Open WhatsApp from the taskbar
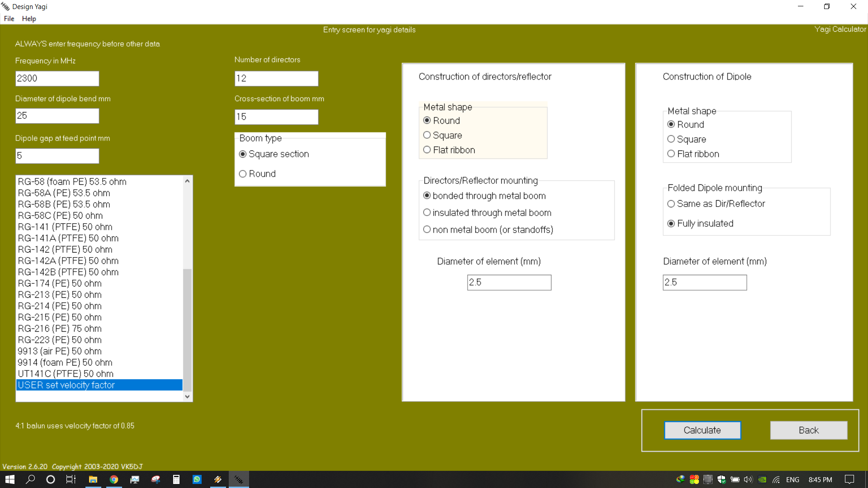 click(x=197, y=479)
